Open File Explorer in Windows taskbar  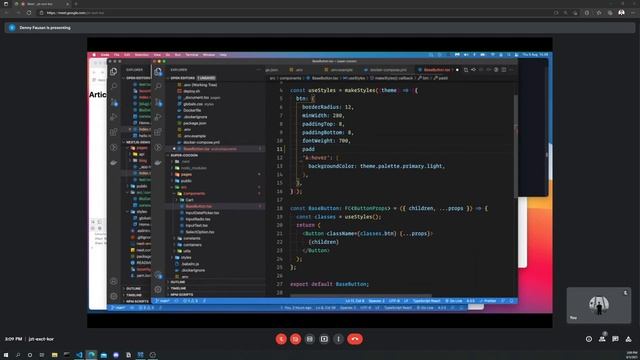(54, 355)
